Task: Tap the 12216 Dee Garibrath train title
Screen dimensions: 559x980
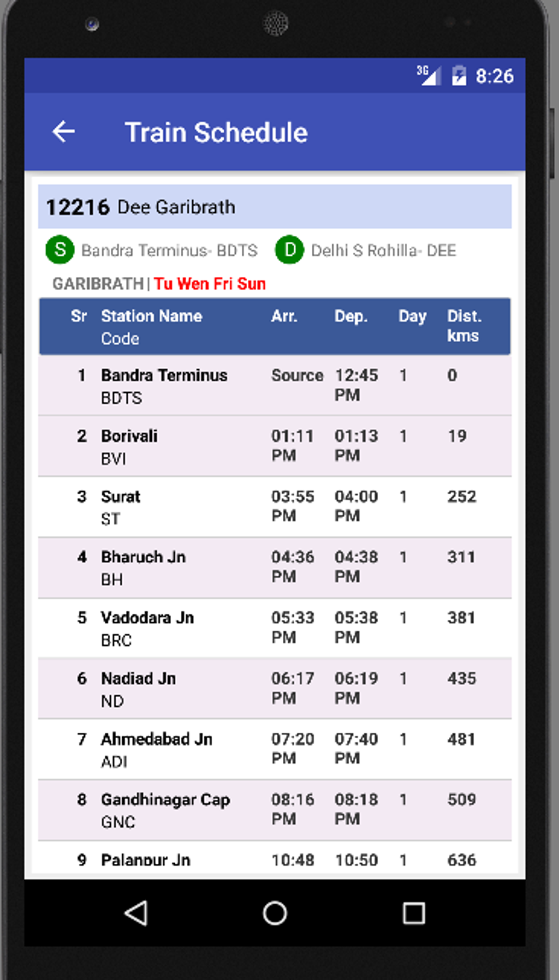Action: 141,207
